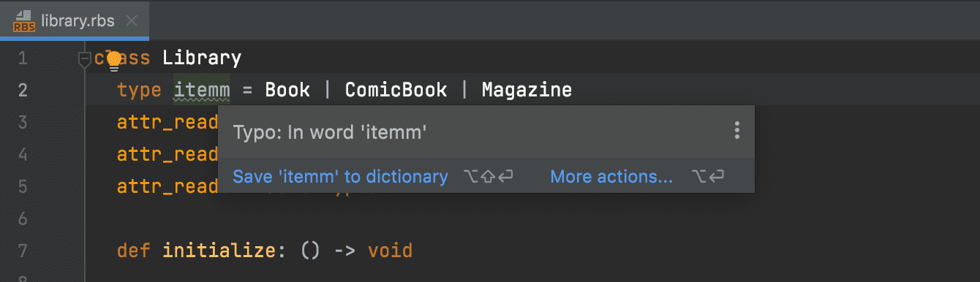Close the library.rbs tab

point(132,20)
